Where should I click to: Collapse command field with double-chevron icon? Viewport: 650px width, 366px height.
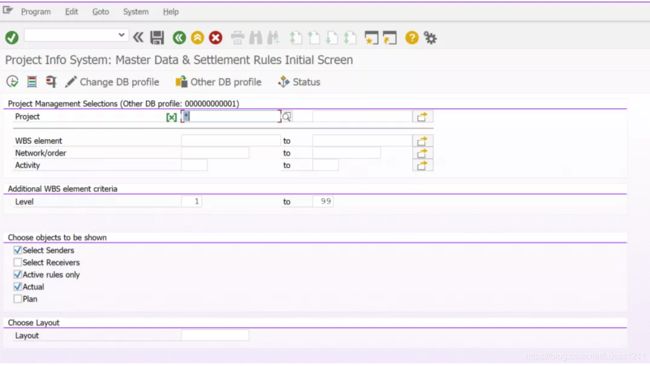(138, 38)
